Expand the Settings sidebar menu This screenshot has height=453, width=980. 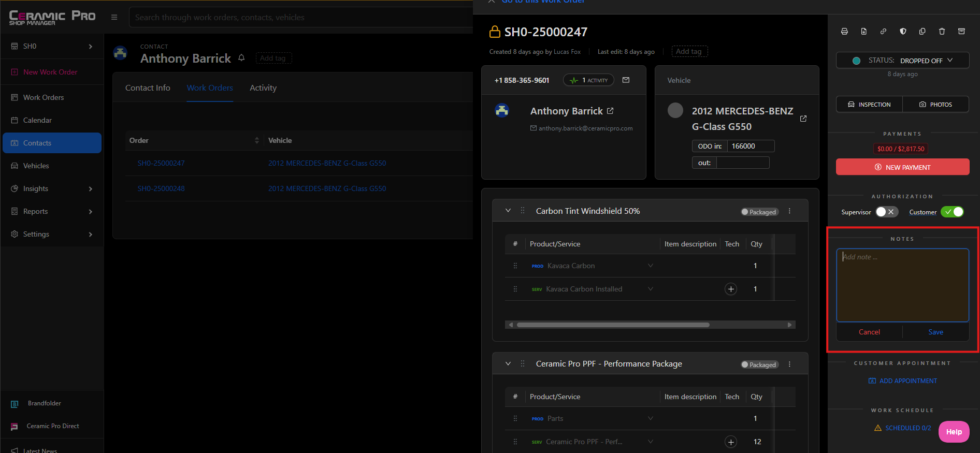click(x=52, y=234)
